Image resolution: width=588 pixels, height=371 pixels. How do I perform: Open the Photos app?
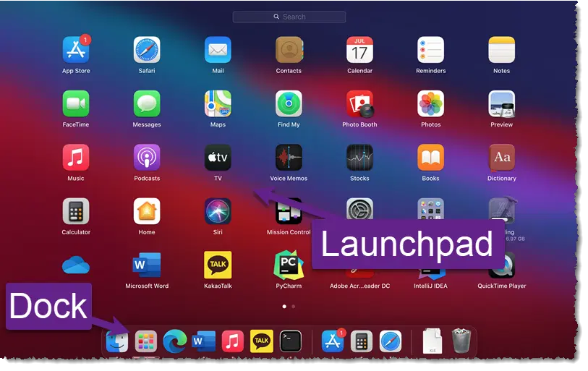(430, 103)
